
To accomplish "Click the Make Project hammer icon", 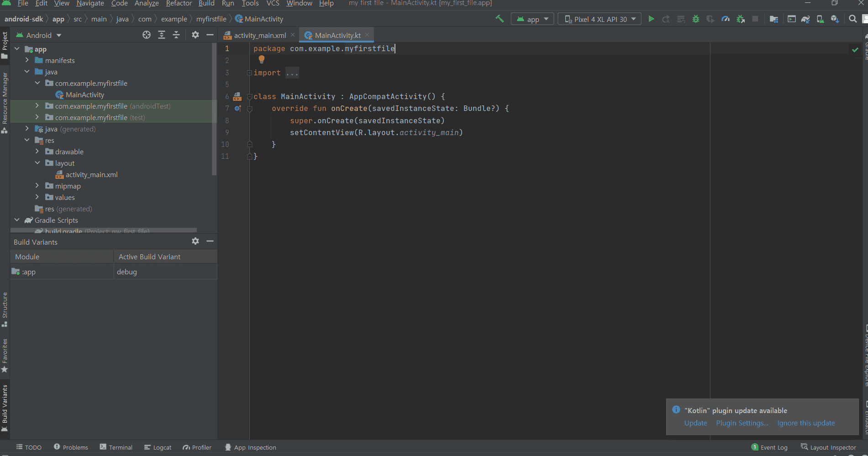I will click(500, 19).
